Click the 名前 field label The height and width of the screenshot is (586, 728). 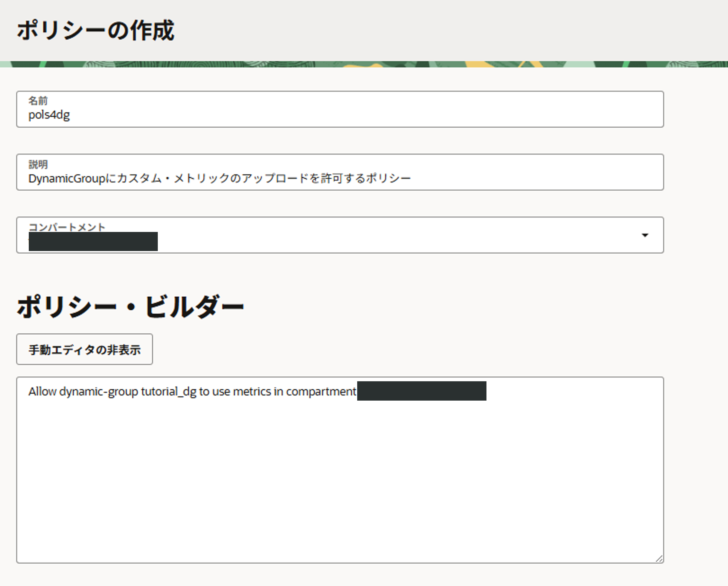pyautogui.click(x=38, y=101)
